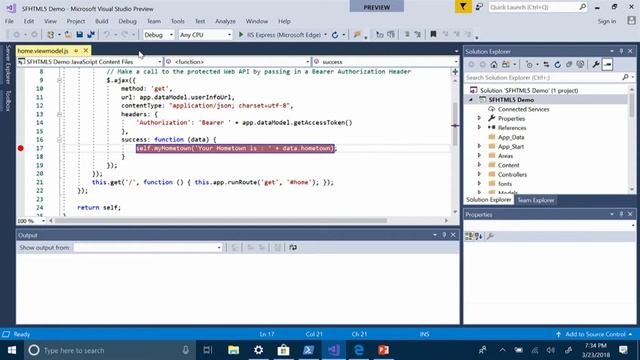Open the Show output from dropdown
This screenshot has width=640, height=360.
148,247
